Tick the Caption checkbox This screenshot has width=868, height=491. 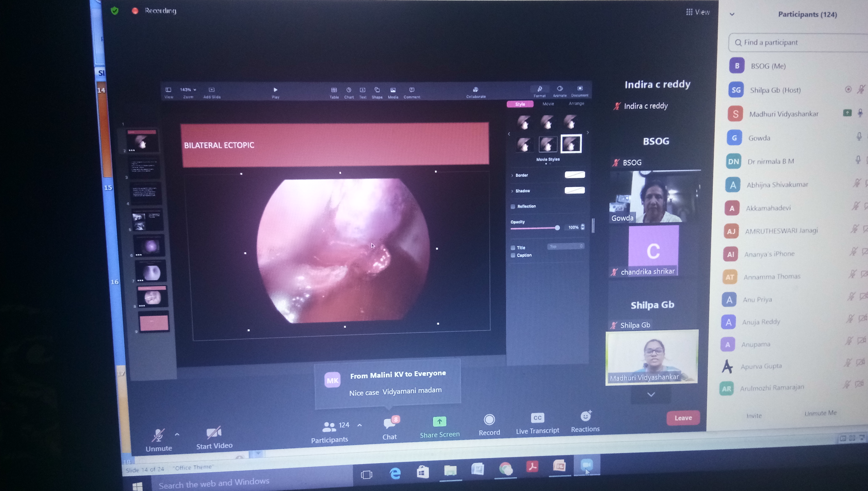click(x=513, y=255)
